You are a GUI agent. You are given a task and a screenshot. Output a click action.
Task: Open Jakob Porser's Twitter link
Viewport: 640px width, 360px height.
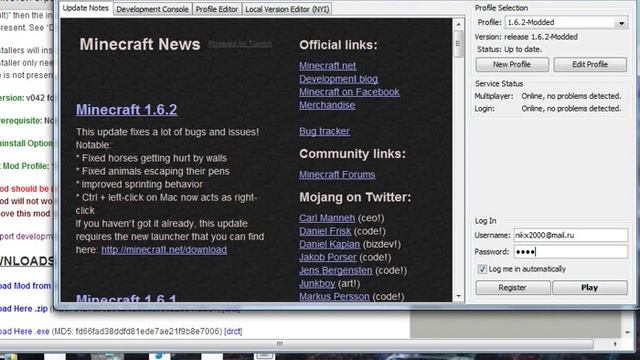(328, 257)
